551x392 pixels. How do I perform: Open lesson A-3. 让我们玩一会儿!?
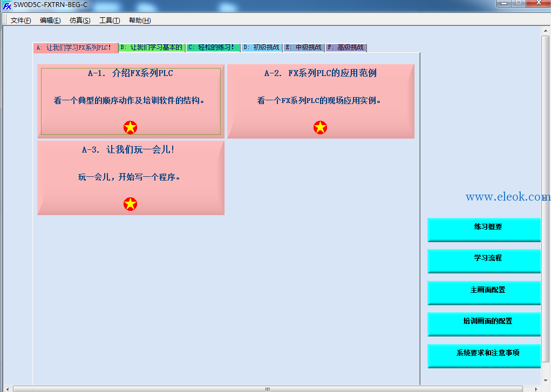coord(131,178)
